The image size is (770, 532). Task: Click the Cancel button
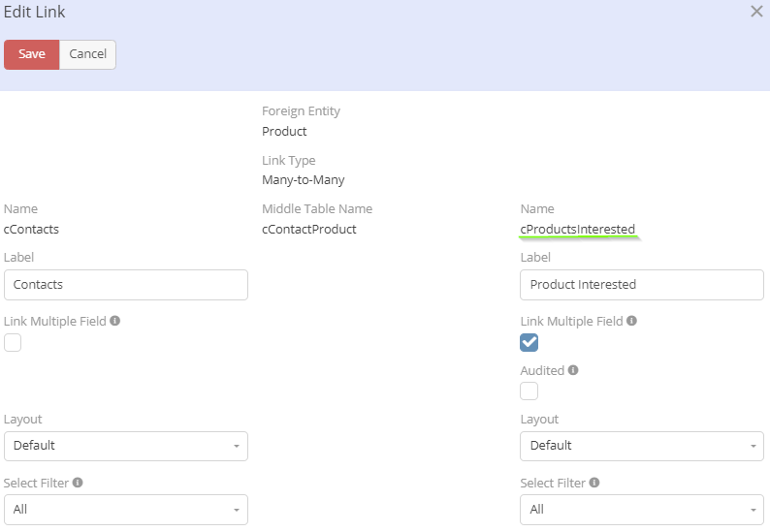tap(87, 54)
